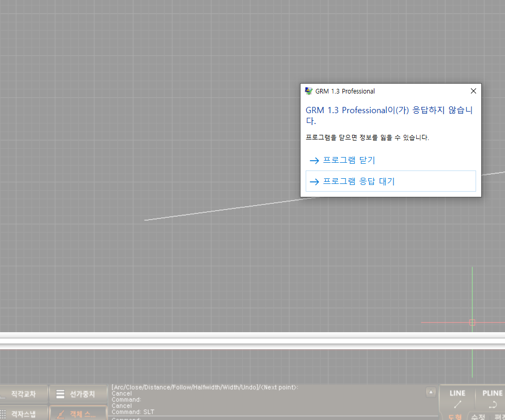Click the Arc/Close/Distance prompt line
The height and width of the screenshot is (420, 505).
pos(205,387)
